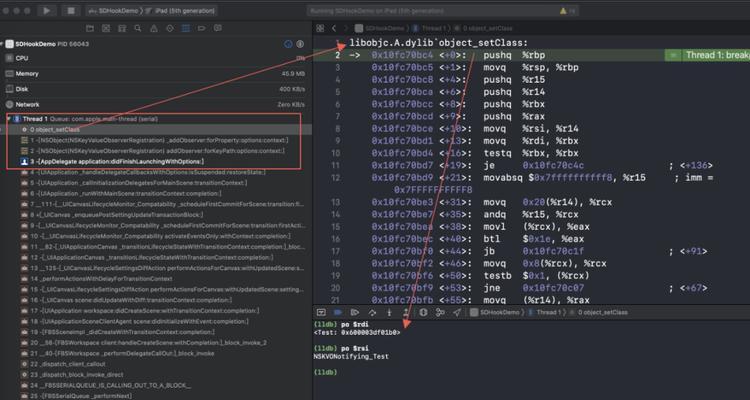Open the SDHookDemo scheme selector
The image size is (750, 400).
click(x=114, y=11)
